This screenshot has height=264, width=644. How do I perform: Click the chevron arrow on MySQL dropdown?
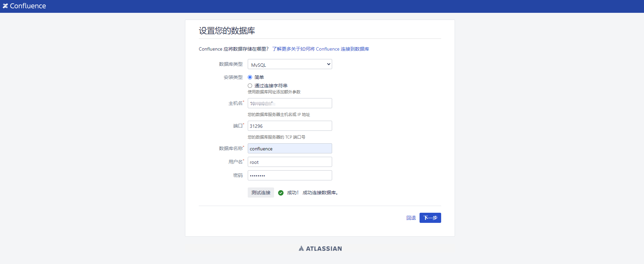(328, 64)
